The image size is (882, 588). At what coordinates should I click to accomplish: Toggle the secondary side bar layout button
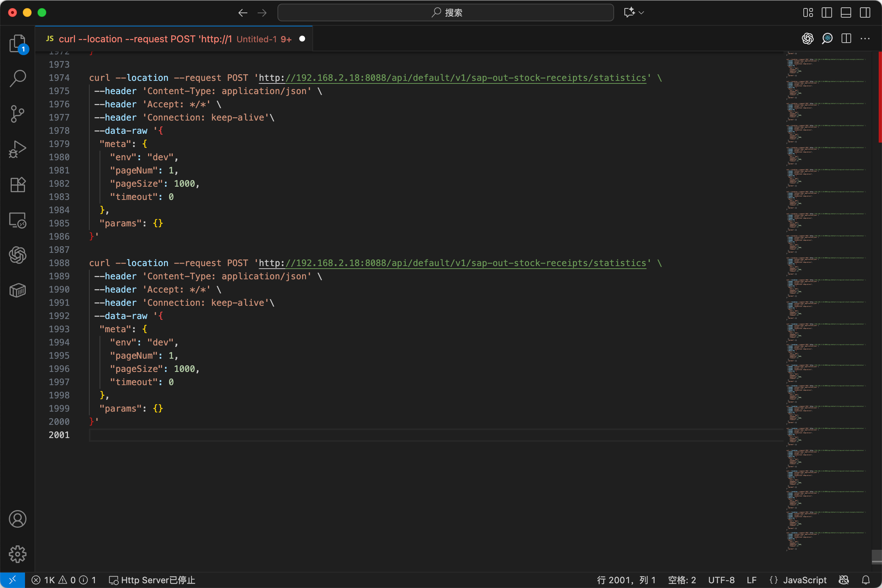(865, 13)
